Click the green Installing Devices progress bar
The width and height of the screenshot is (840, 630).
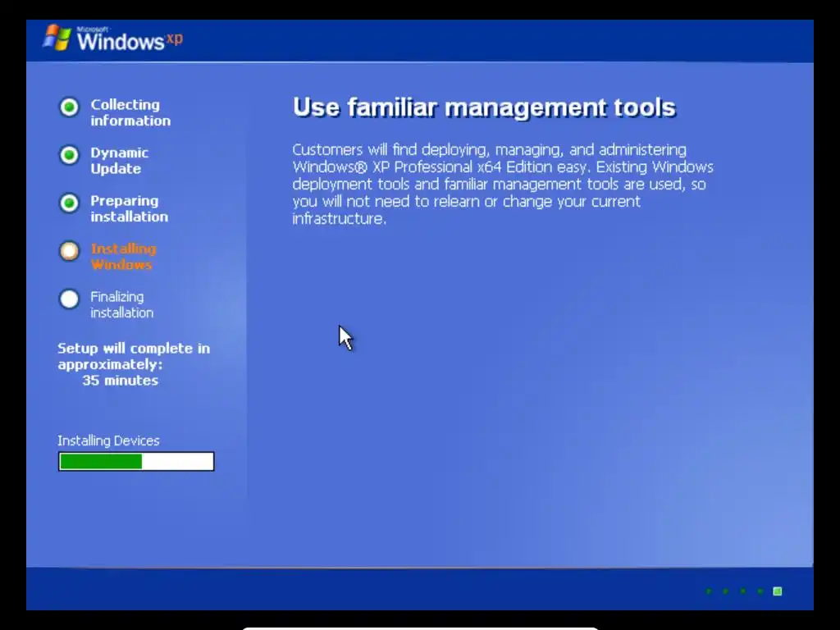click(136, 461)
